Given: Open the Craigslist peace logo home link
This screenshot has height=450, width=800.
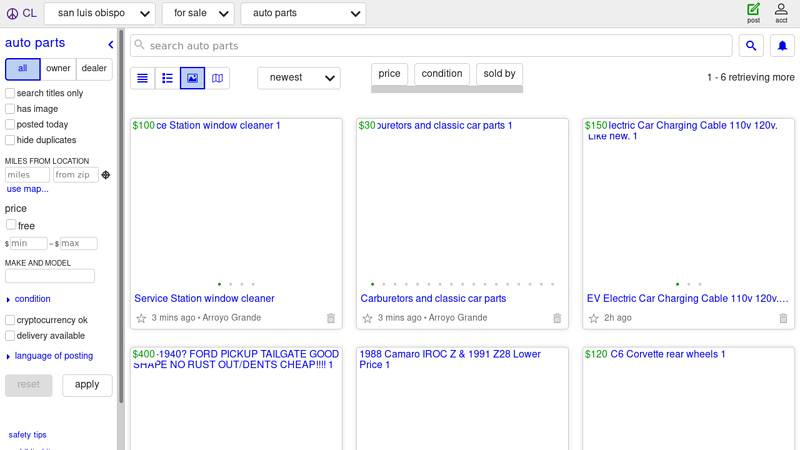Looking at the screenshot, I should 21,13.
